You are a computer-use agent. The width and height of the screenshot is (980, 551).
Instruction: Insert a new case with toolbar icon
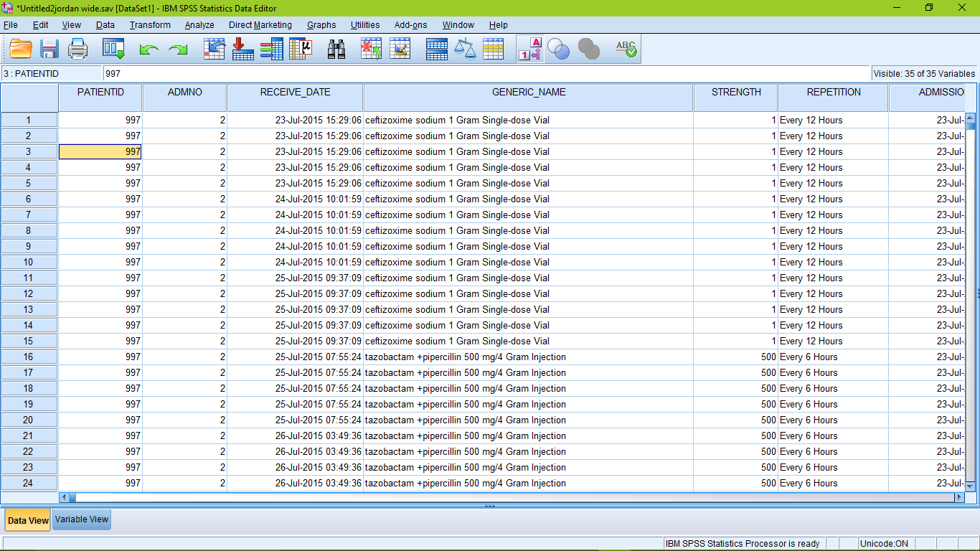[371, 49]
